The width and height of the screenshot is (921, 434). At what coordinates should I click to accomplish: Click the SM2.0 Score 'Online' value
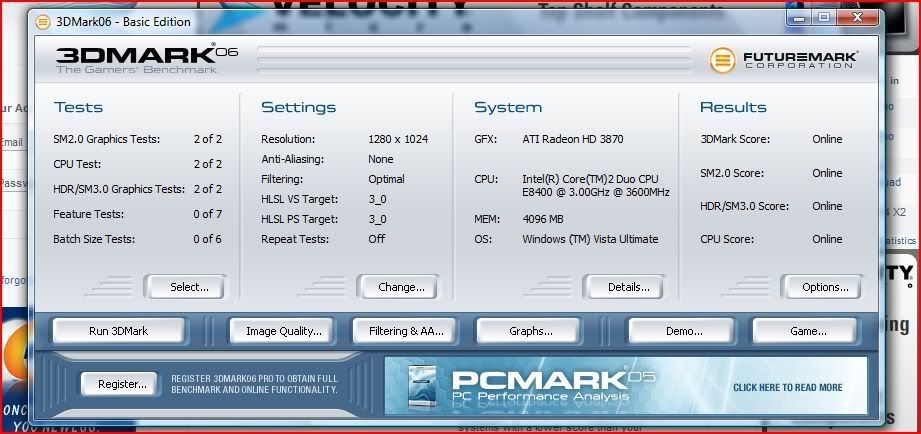point(827,173)
